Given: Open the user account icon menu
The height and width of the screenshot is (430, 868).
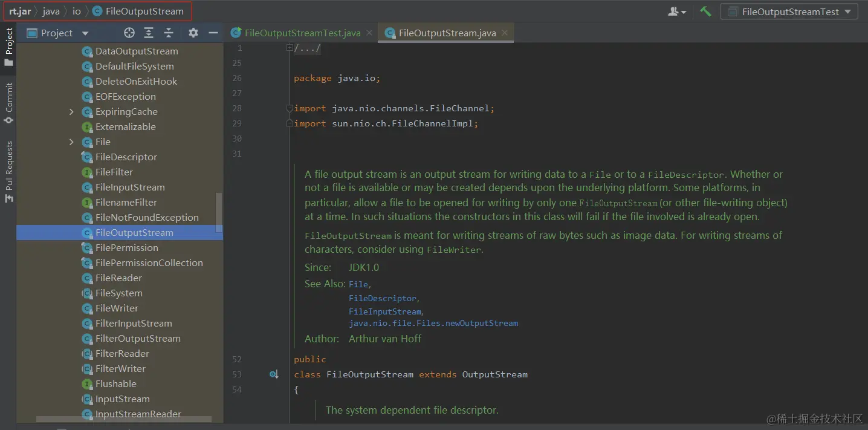Looking at the screenshot, I should click(676, 11).
